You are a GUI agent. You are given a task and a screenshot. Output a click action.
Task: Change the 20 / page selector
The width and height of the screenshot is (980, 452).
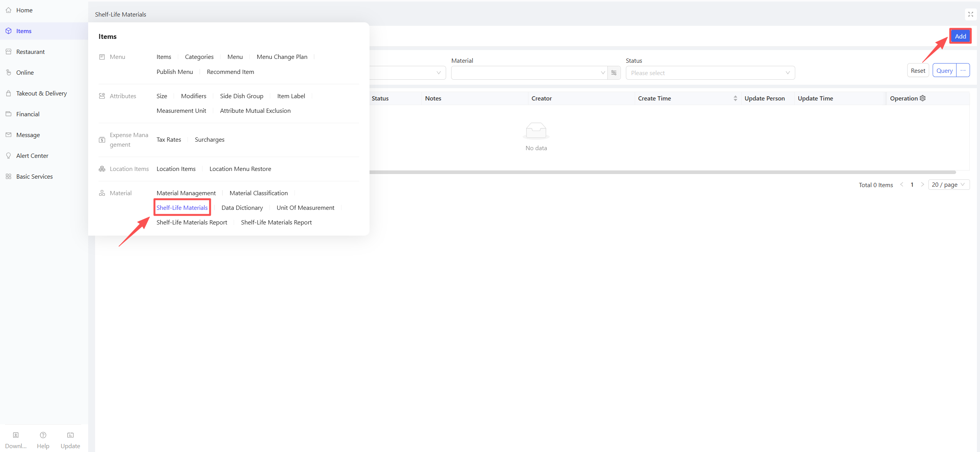click(948, 185)
